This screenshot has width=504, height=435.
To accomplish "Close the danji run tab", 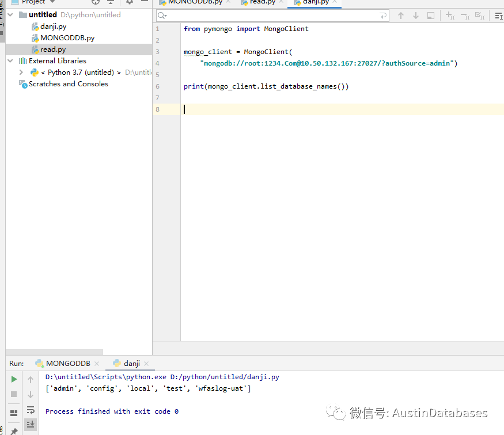I will [x=146, y=364].
